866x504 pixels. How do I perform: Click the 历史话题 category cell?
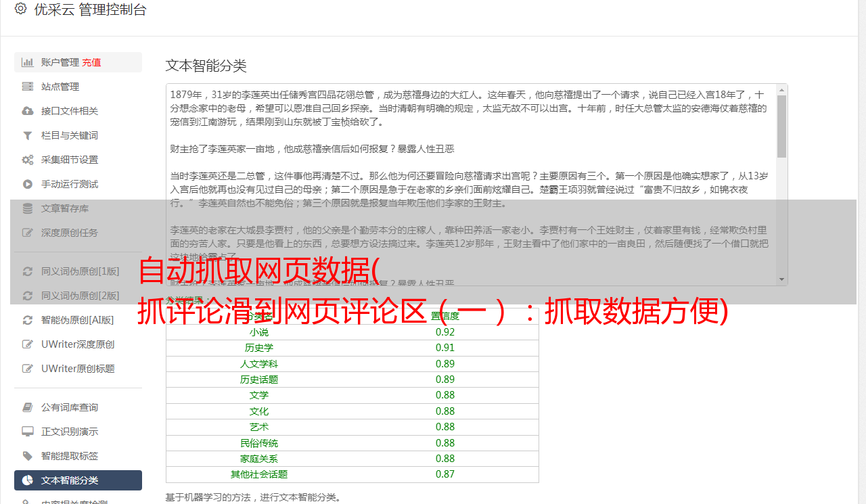pyautogui.click(x=259, y=380)
